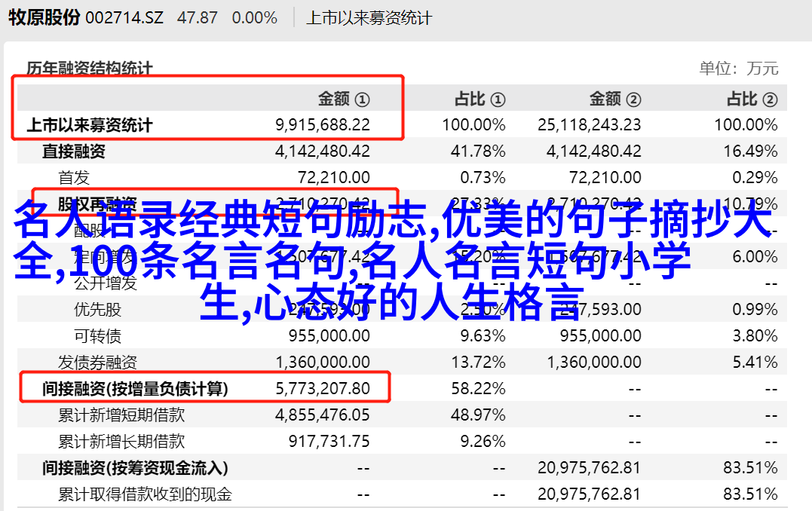Click 1,360,000.00 in the 金额 ② column
The height and width of the screenshot is (511, 812).
tap(594, 363)
